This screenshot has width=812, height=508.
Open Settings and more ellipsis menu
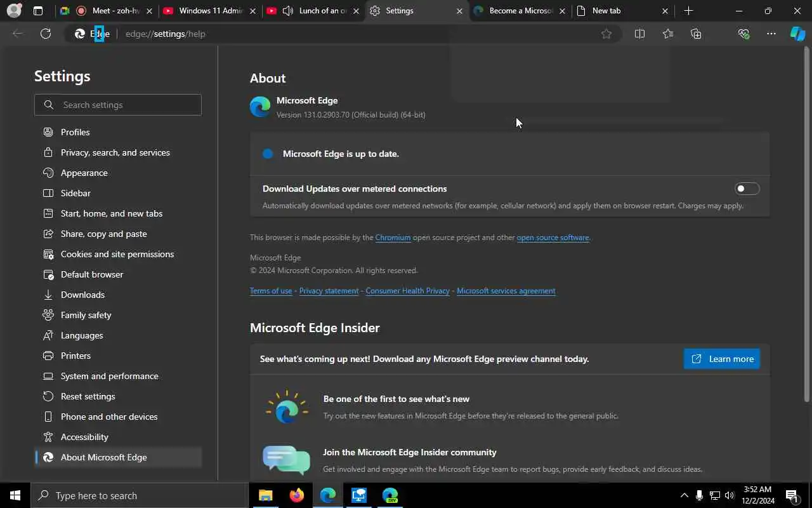tap(771, 34)
